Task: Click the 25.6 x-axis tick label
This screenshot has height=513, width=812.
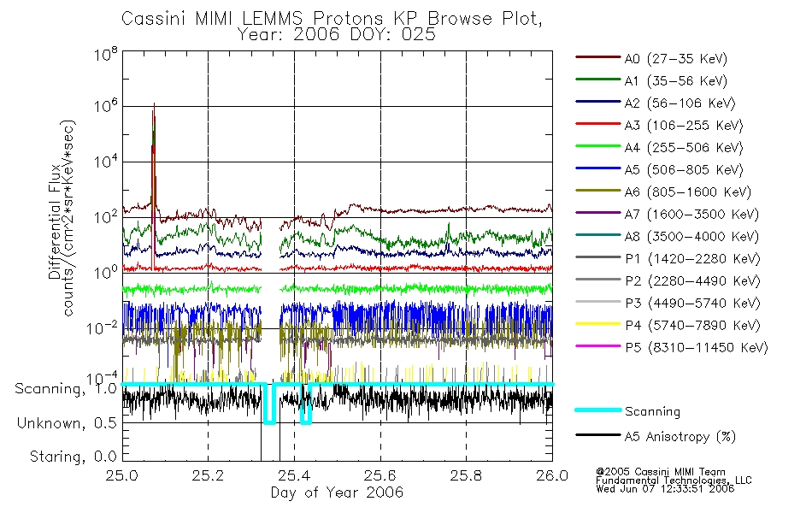Action: [380, 475]
